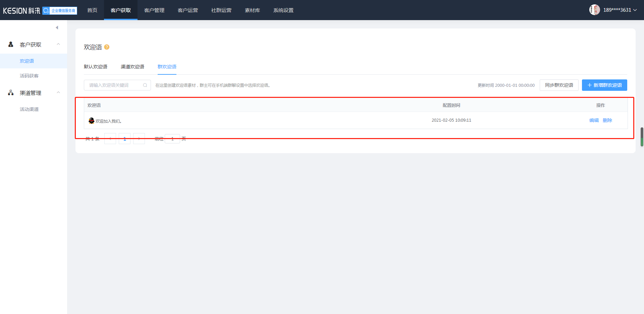The width and height of the screenshot is (644, 314).
Task: Collapse the 渠道管理 sidebar group chevron
Action: 58,92
